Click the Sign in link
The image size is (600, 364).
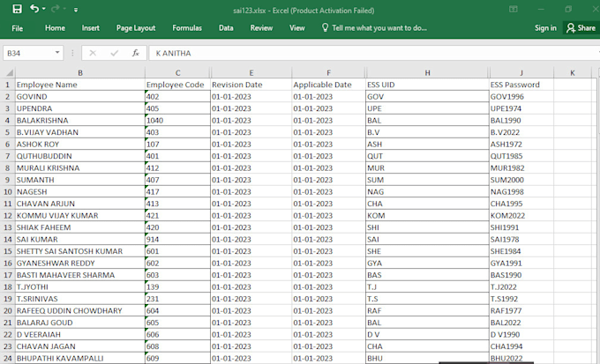point(545,28)
